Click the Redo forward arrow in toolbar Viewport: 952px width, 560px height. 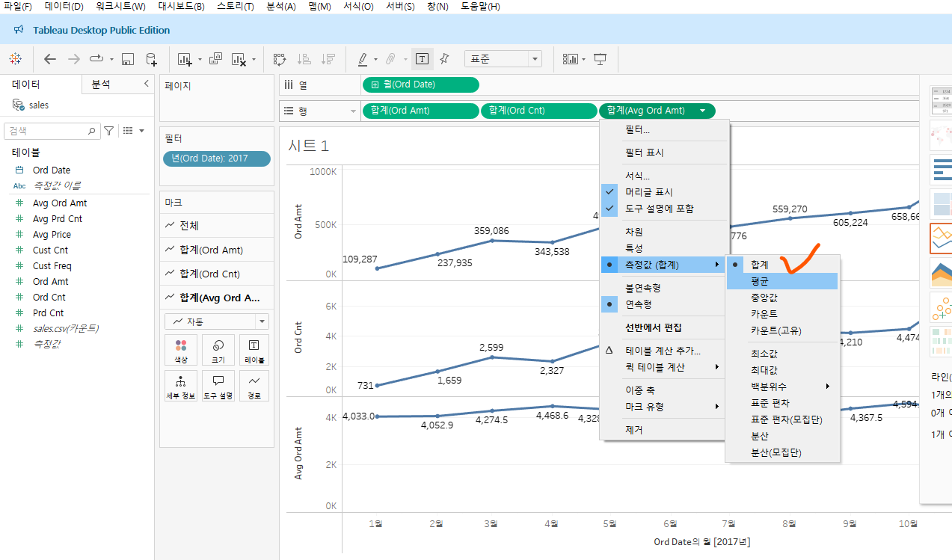pyautogui.click(x=73, y=58)
